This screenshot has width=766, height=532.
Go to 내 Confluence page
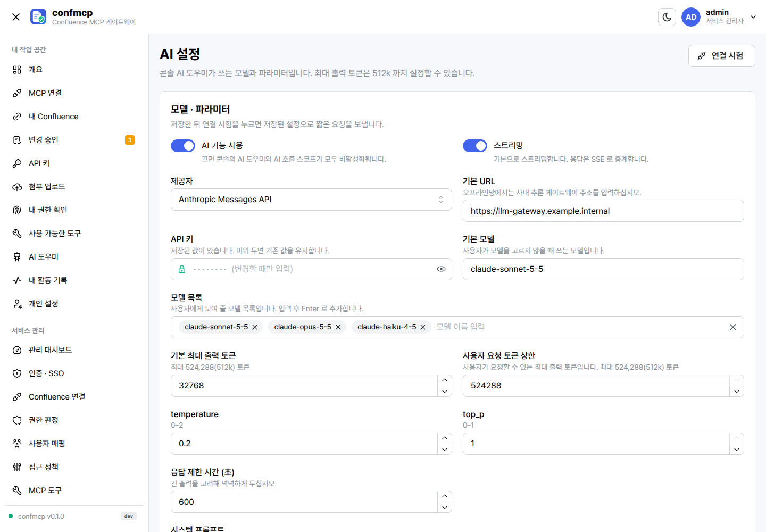74,117
